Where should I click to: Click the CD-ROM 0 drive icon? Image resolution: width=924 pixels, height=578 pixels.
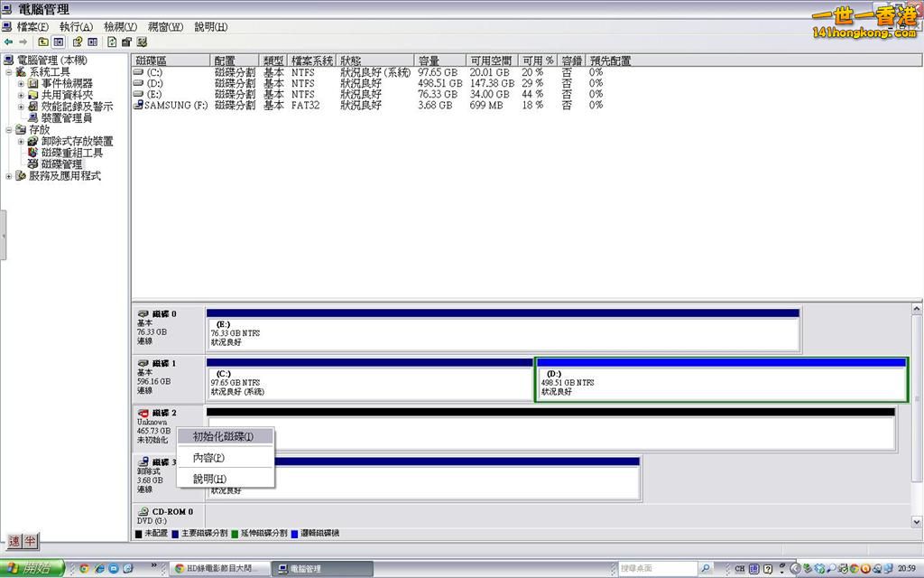pos(143,511)
